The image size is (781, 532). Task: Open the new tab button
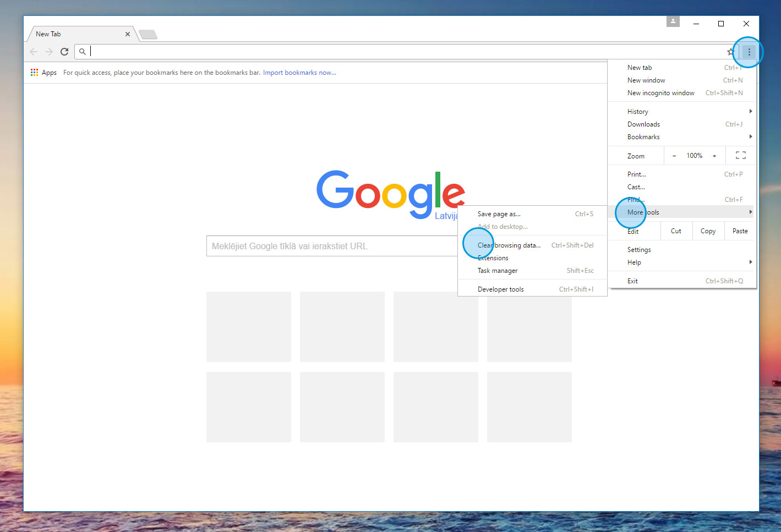(x=148, y=35)
